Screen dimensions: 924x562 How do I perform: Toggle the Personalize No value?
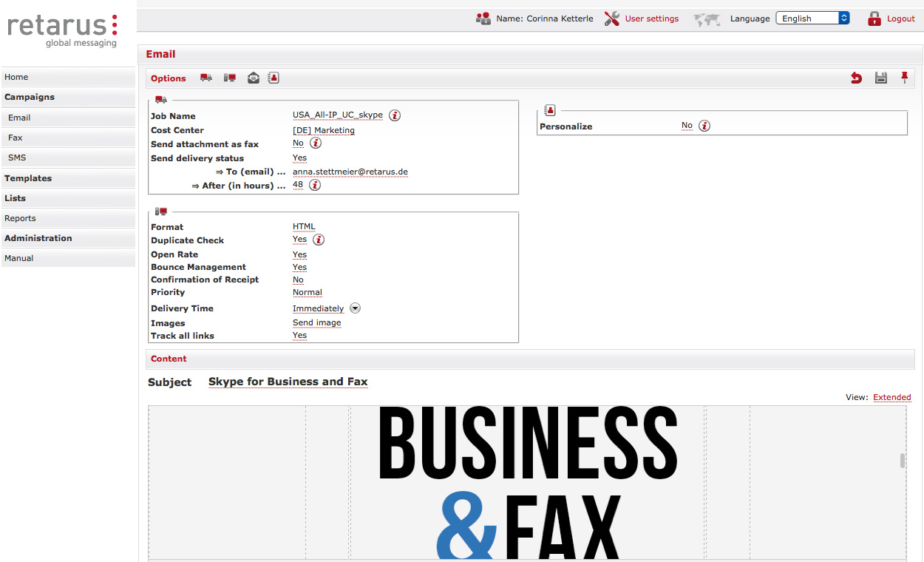pyautogui.click(x=687, y=126)
